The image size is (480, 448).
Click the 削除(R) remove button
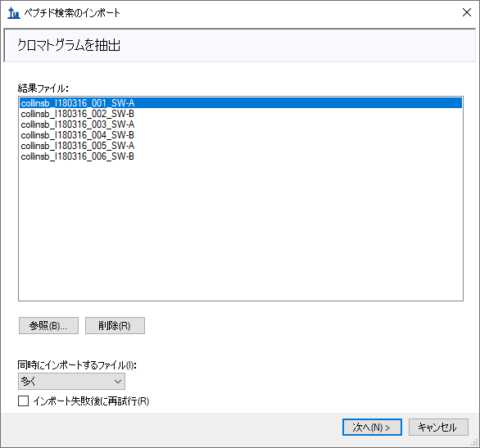pyautogui.click(x=115, y=326)
